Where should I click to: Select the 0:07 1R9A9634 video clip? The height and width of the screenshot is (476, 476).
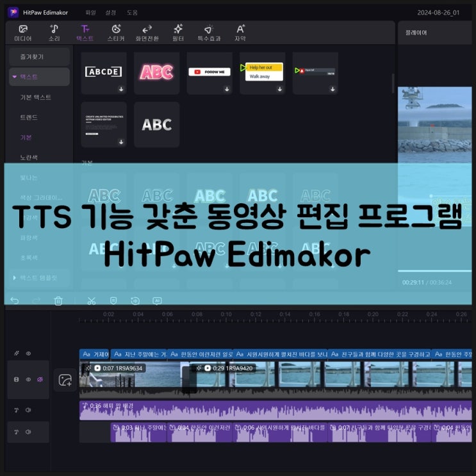[134, 379]
